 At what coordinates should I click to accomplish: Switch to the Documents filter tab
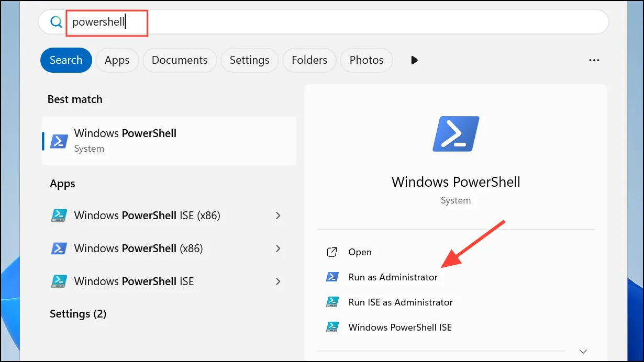[180, 60]
